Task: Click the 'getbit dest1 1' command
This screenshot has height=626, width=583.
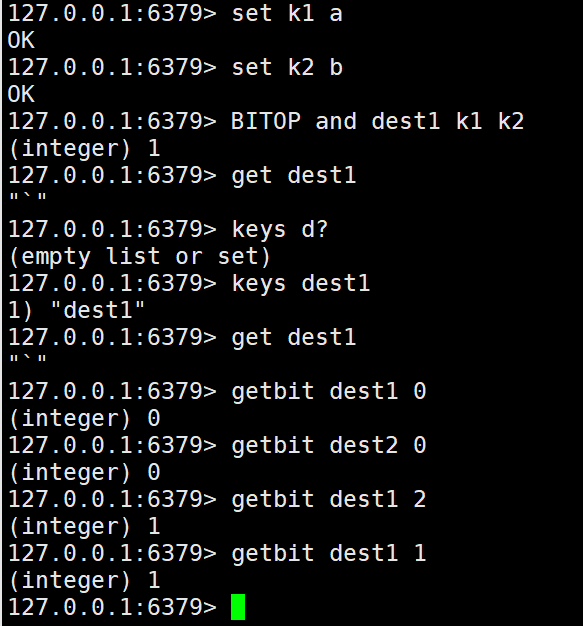Action: [329, 553]
